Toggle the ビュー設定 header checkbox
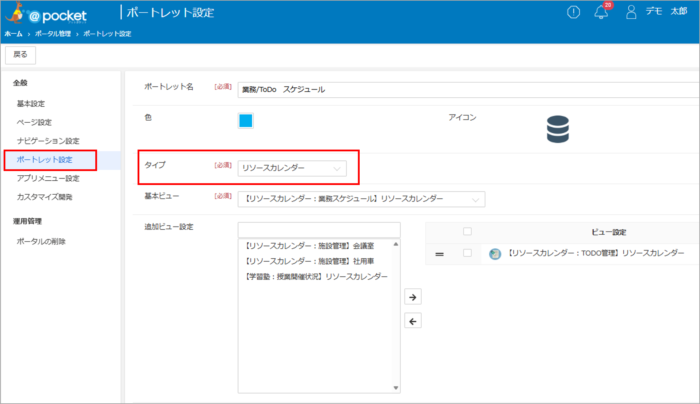The width and height of the screenshot is (700, 404). tap(467, 231)
